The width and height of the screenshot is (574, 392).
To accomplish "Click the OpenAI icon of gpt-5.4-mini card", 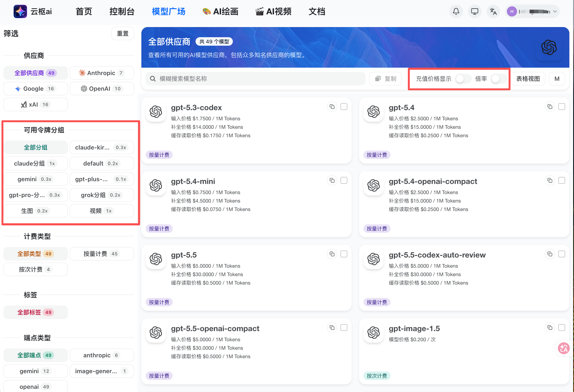I will point(156,185).
